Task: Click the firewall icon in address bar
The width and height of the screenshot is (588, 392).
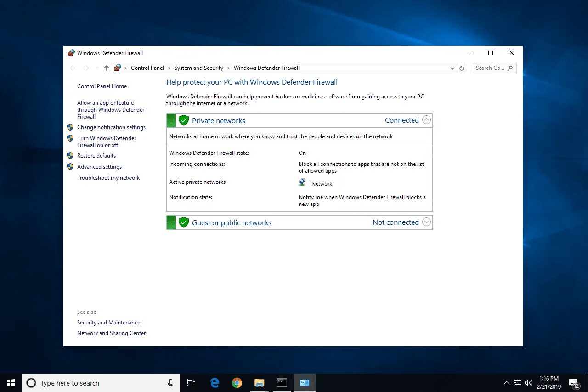Action: click(118, 68)
